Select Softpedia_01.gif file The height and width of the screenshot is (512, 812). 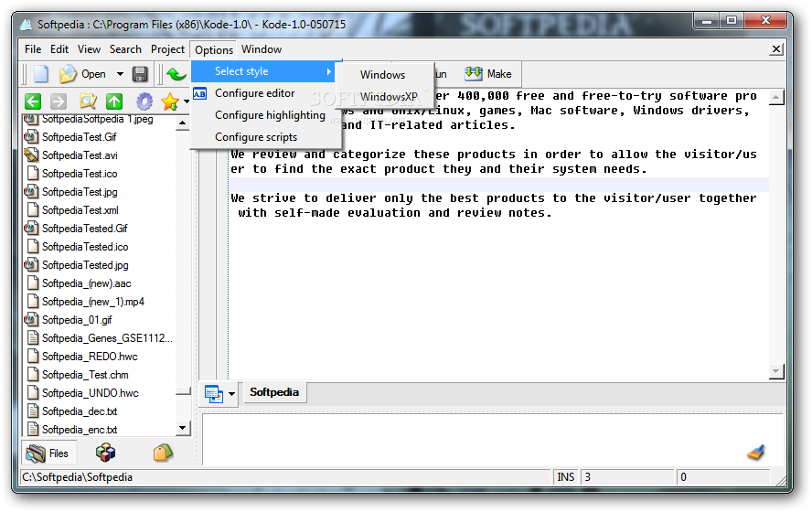[x=77, y=320]
